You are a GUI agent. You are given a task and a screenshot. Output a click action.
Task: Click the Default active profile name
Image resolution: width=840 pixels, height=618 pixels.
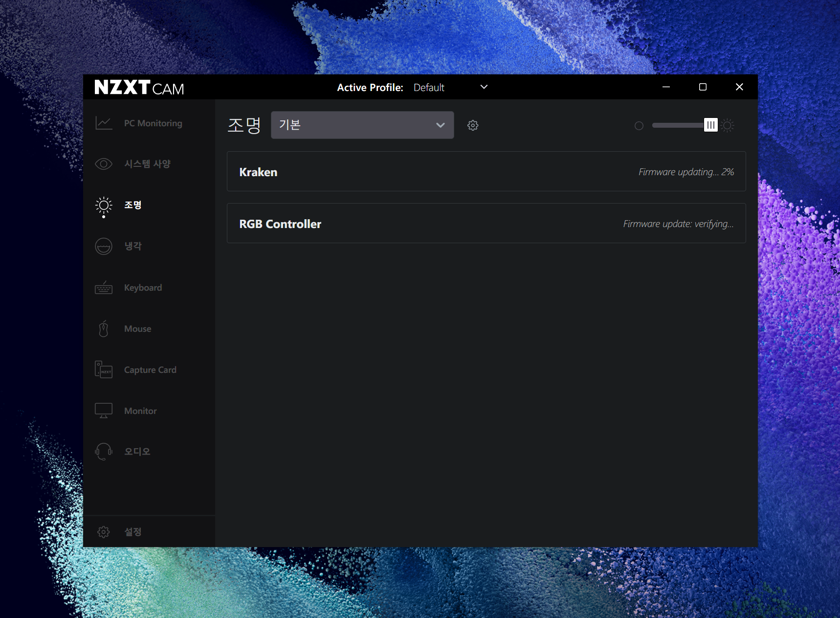tap(429, 88)
